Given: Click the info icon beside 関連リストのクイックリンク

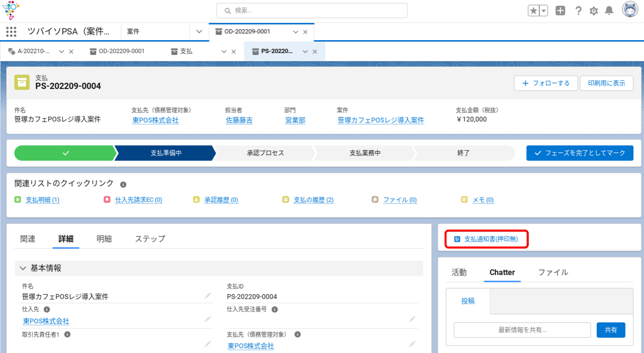Looking at the screenshot, I should tap(123, 184).
